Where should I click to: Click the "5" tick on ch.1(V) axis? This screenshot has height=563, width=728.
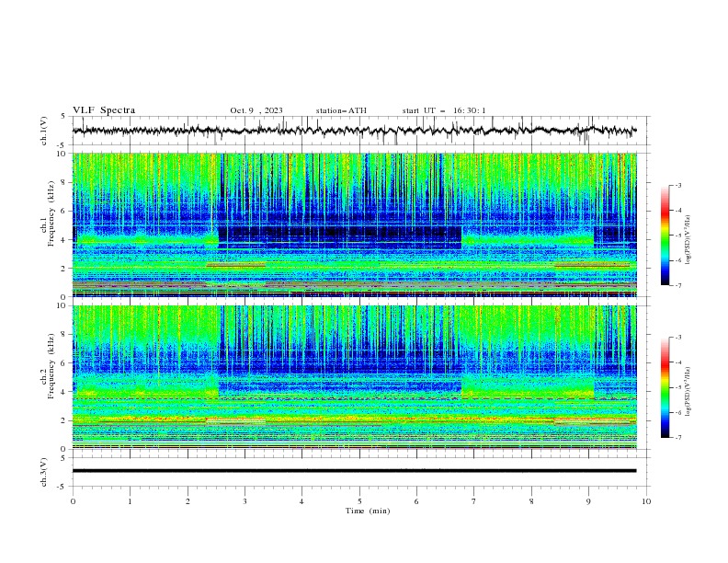pos(63,117)
